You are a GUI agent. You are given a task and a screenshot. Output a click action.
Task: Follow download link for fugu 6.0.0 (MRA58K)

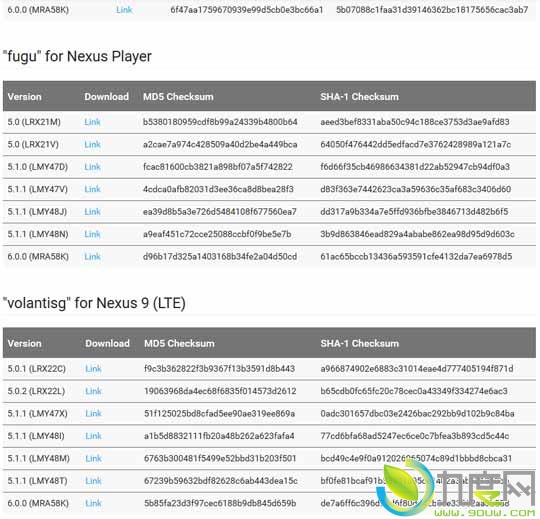tap(92, 257)
